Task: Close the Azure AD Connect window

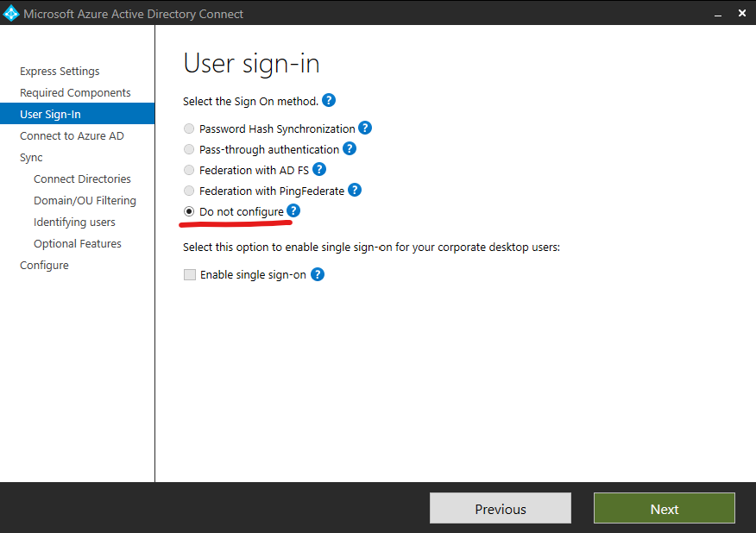Action: point(742,13)
